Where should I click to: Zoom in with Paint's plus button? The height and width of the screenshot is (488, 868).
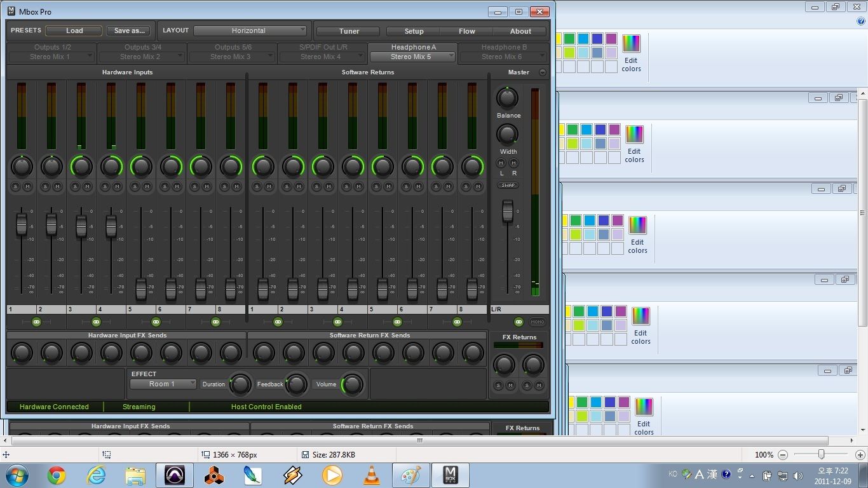tap(860, 455)
